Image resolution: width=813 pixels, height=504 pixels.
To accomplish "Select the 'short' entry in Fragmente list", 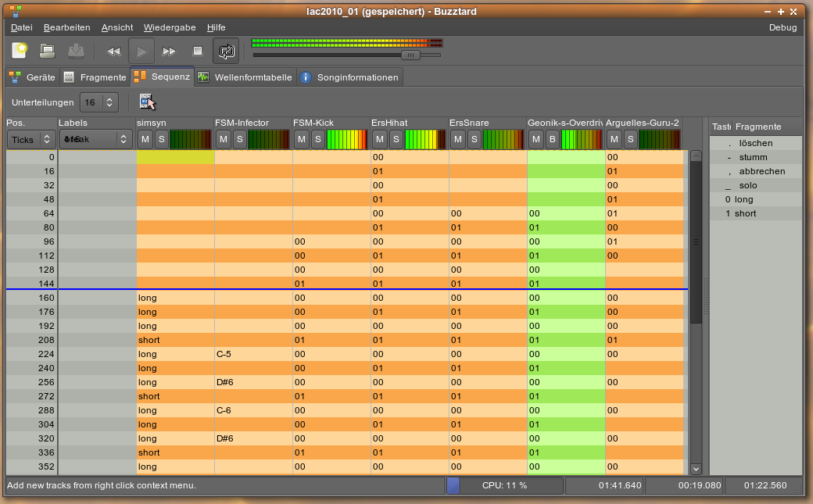I will tap(745, 213).
